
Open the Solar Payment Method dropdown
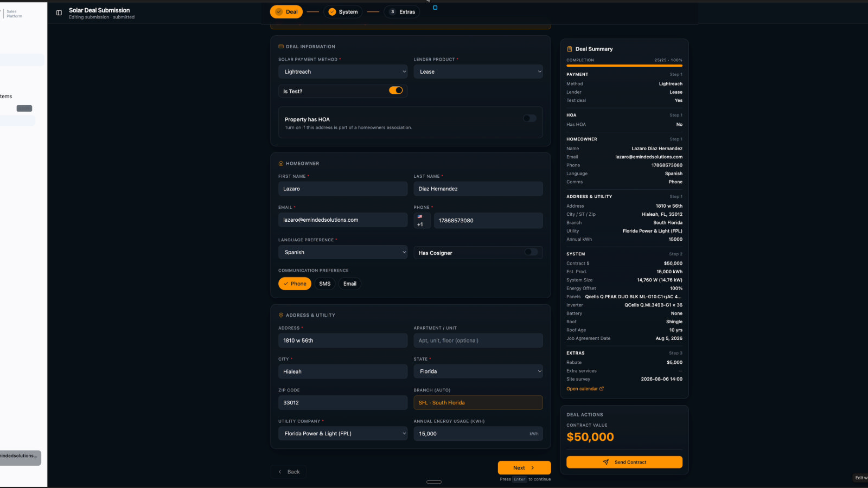point(343,72)
